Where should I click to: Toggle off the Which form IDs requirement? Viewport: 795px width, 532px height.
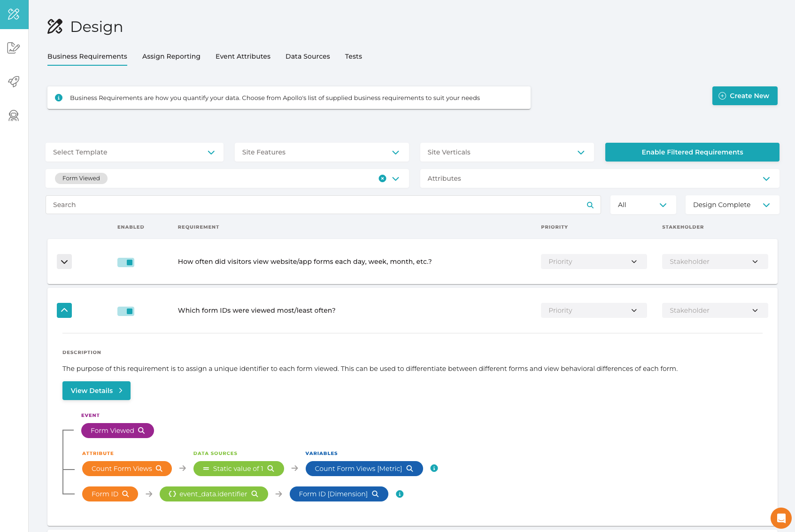click(125, 310)
